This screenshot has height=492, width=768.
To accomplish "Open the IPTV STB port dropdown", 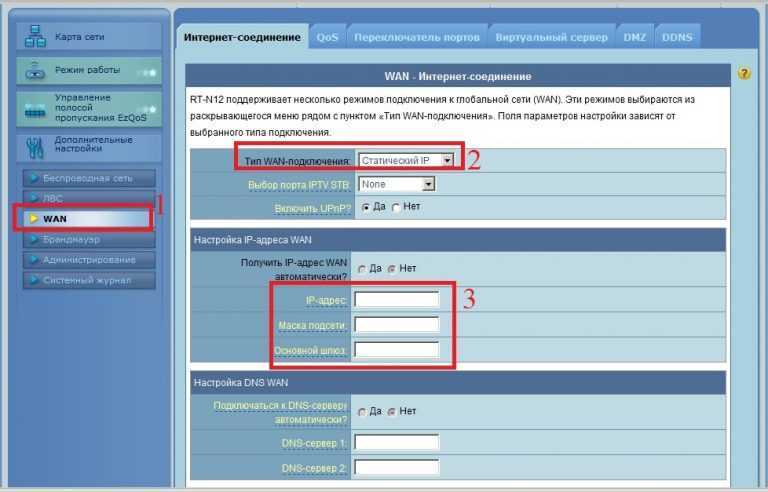I will point(397,184).
